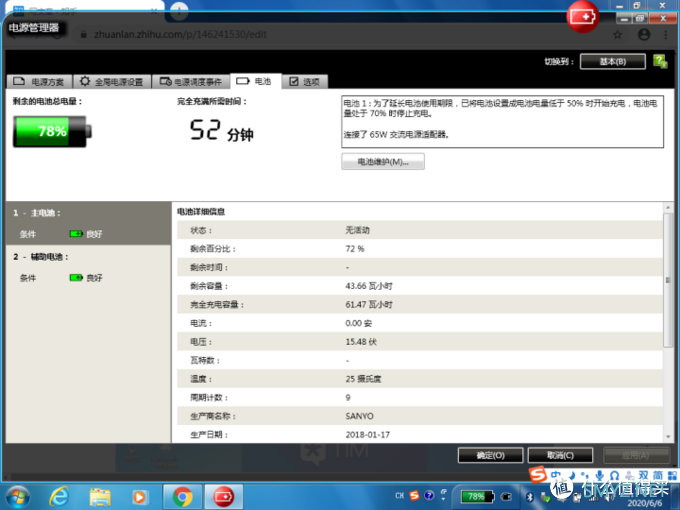This screenshot has height=510, width=680.
Task: Click the 52 分钟 full charge time
Action: (x=222, y=130)
